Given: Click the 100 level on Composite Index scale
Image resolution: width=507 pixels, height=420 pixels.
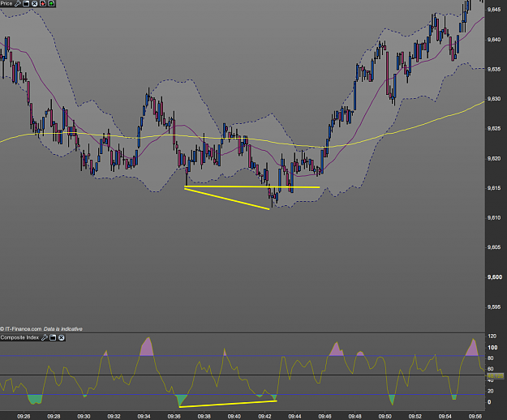Looking at the screenshot, I should coord(492,348).
